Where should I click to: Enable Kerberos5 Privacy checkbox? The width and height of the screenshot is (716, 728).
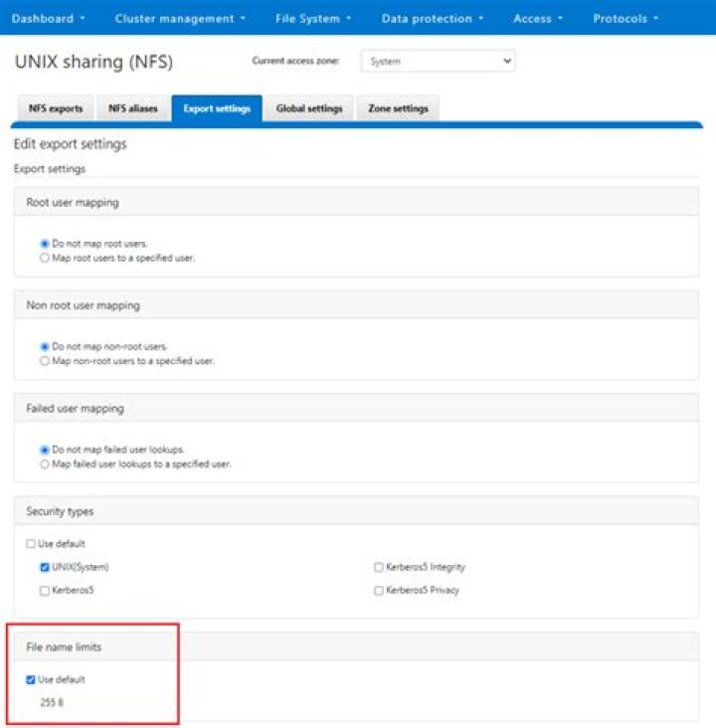pyautogui.click(x=379, y=591)
